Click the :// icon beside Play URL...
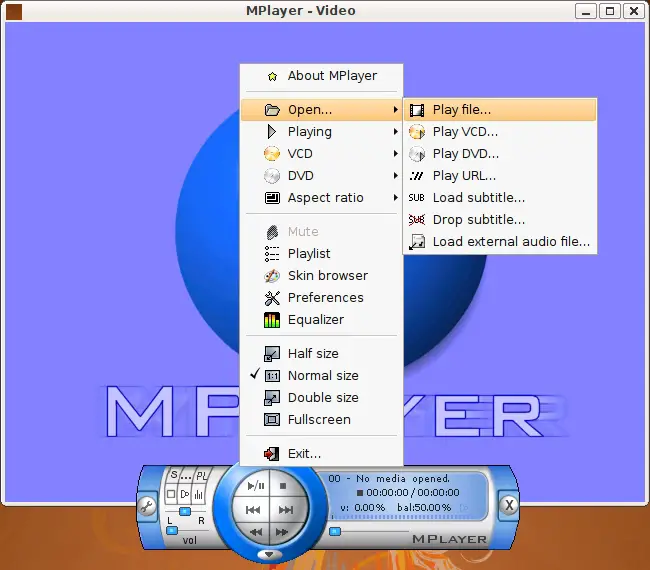The height and width of the screenshot is (570, 650). pos(417,176)
